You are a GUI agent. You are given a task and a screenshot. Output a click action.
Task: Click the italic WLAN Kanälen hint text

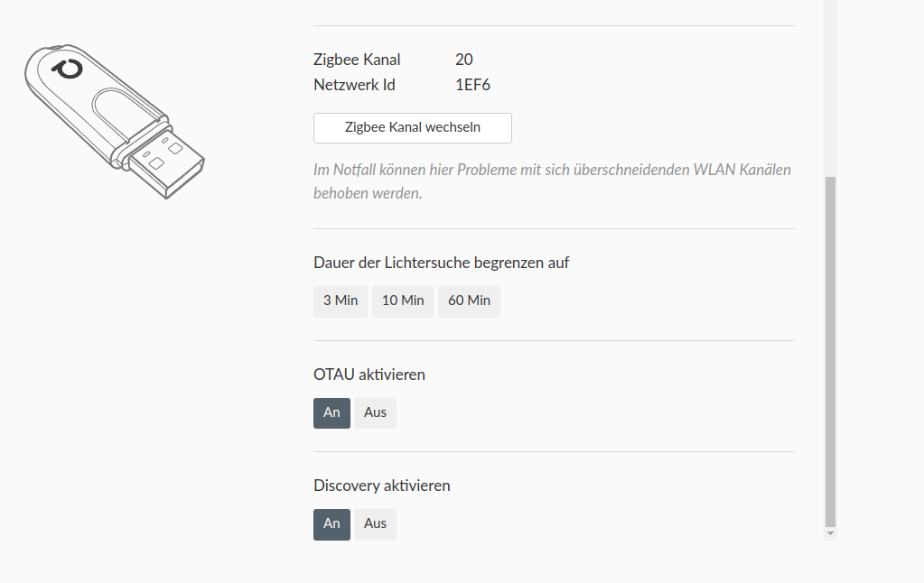pos(552,180)
